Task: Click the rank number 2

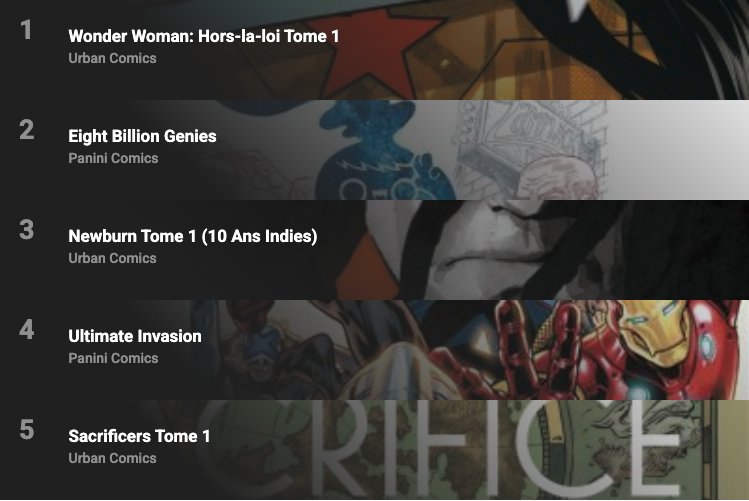Action: click(27, 129)
